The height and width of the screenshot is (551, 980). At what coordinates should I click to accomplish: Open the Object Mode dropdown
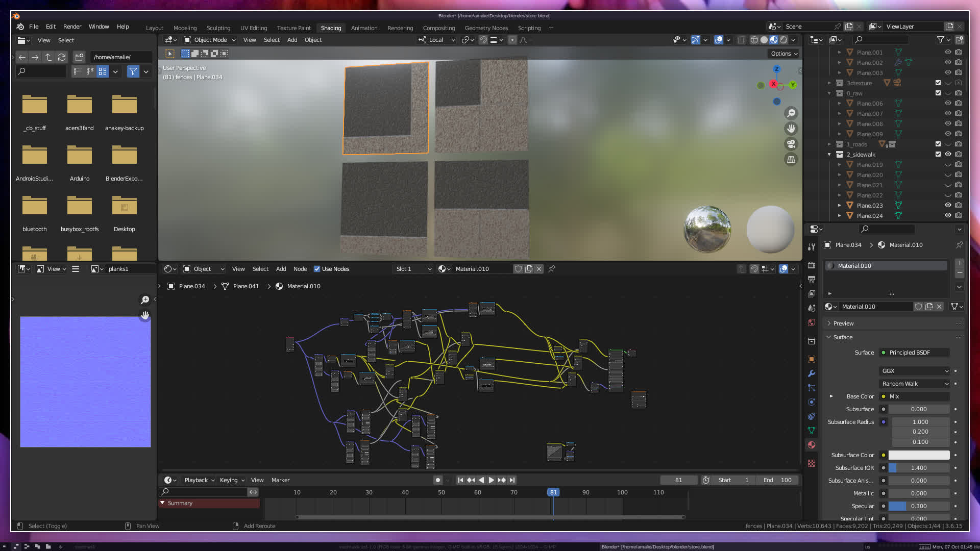pyautogui.click(x=210, y=40)
